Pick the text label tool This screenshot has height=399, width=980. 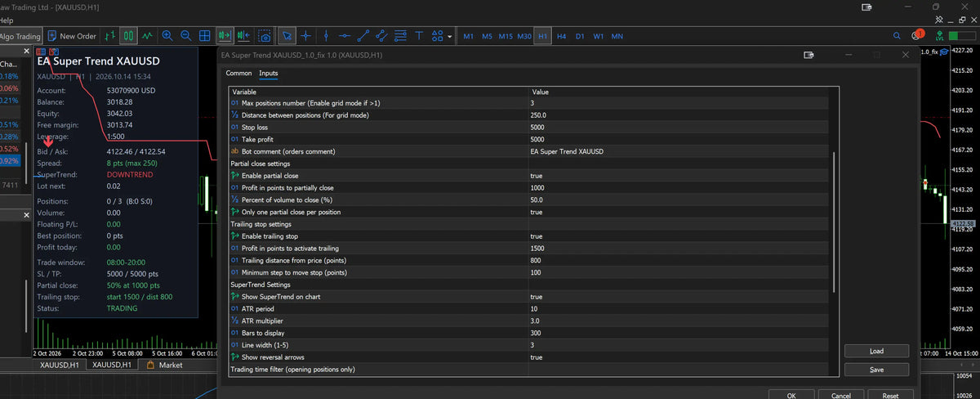(419, 36)
